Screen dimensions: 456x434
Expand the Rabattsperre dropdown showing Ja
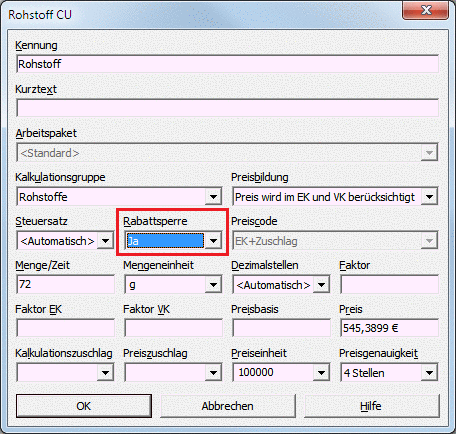213,241
